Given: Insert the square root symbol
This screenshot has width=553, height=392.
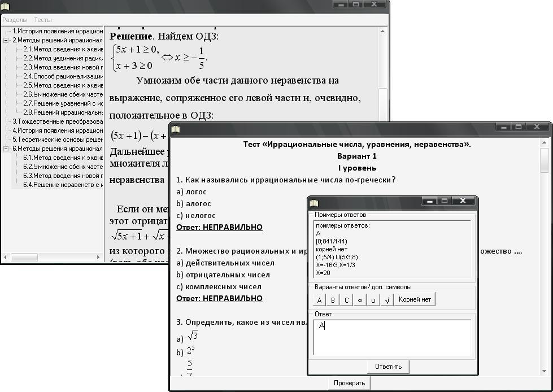Looking at the screenshot, I should click(x=387, y=300).
